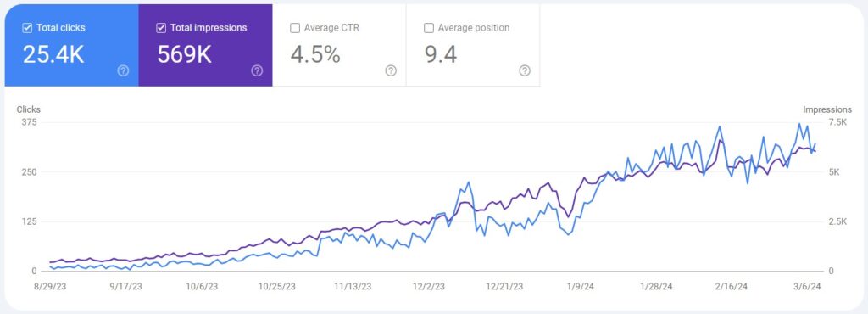This screenshot has height=314, width=868.
Task: Click the 8/29/23 date label on chart axis
Action: coord(50,286)
